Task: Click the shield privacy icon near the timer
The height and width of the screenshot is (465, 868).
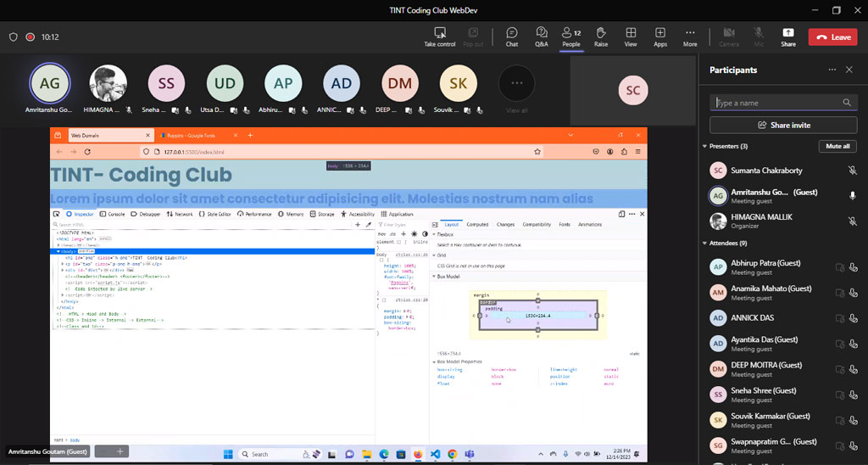Action: tap(14, 37)
